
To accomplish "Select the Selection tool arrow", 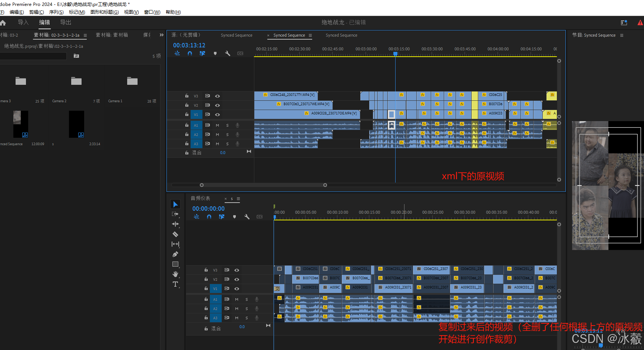I will (x=175, y=204).
